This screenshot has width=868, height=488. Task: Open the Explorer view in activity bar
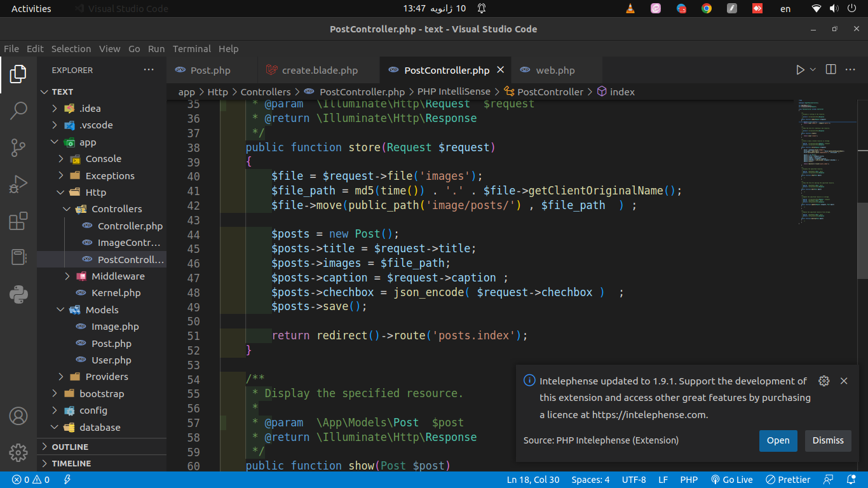point(18,74)
